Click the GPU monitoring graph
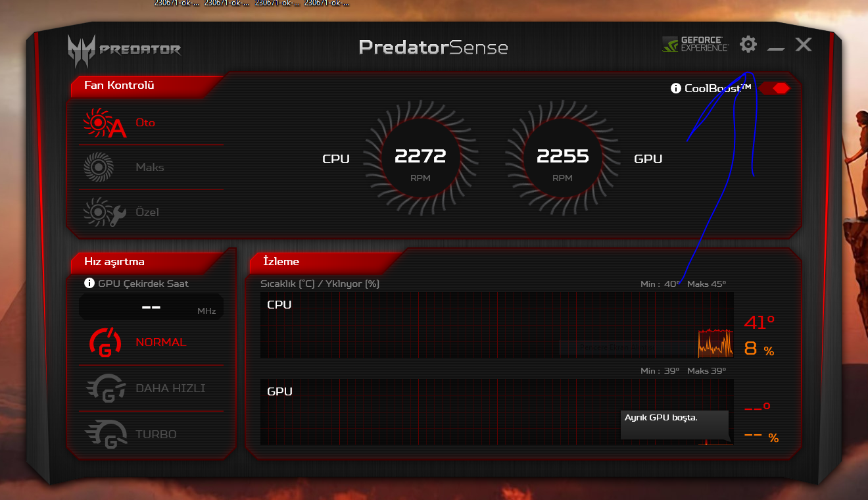 pos(497,412)
